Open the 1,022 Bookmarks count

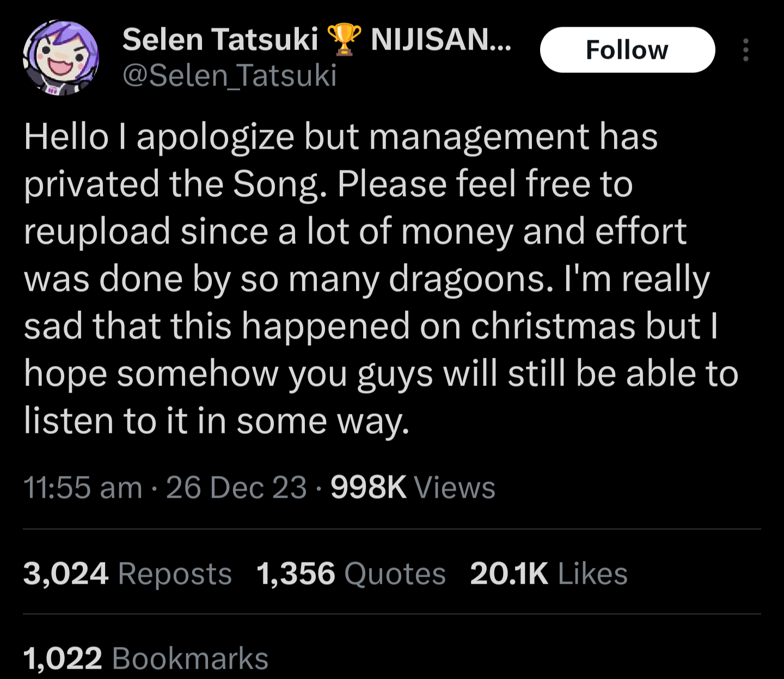click(145, 659)
